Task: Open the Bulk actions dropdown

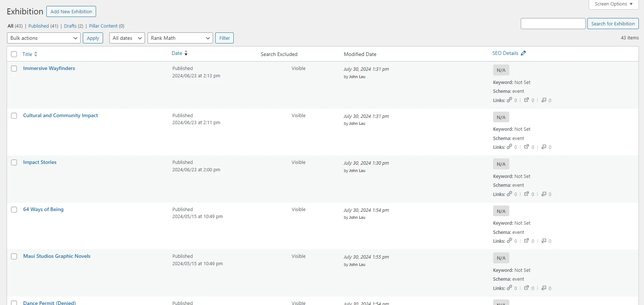Action: 44,38
